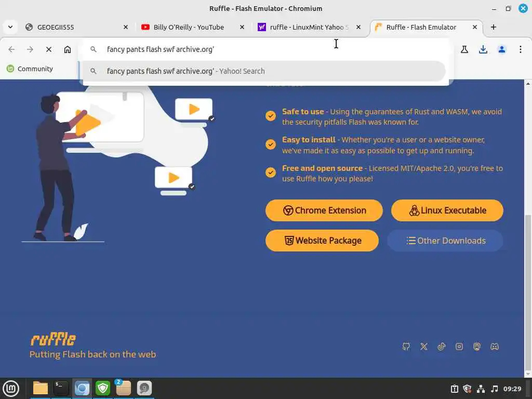The height and width of the screenshot is (399, 532).
Task: Open Other Downloads button
Action: [x=445, y=241]
